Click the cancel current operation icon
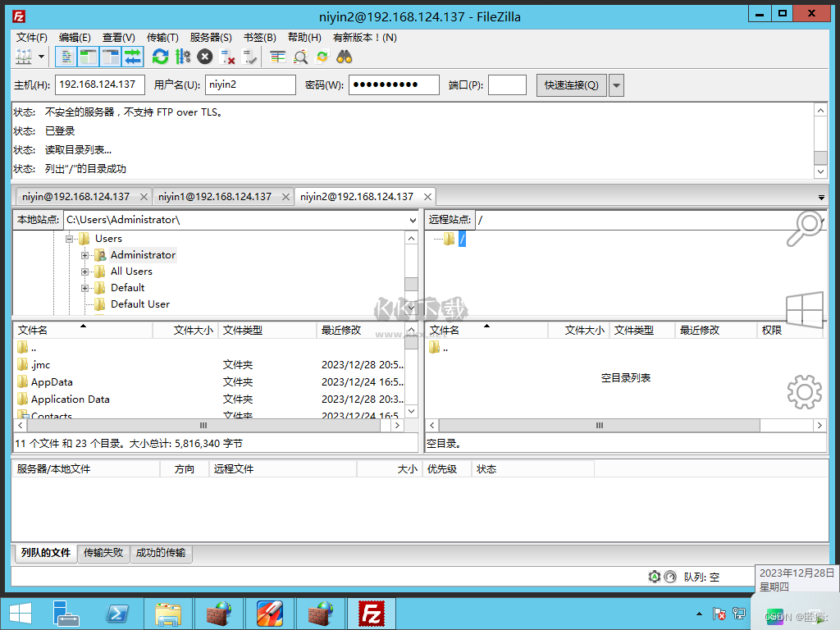840x630 pixels. (204, 57)
